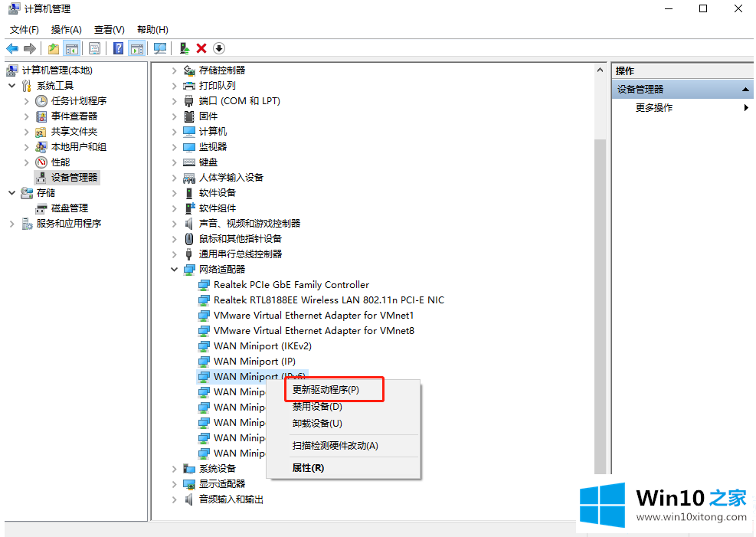Click the 监视器 monitor icon
Screen dimensions: 756x537
tap(189, 147)
